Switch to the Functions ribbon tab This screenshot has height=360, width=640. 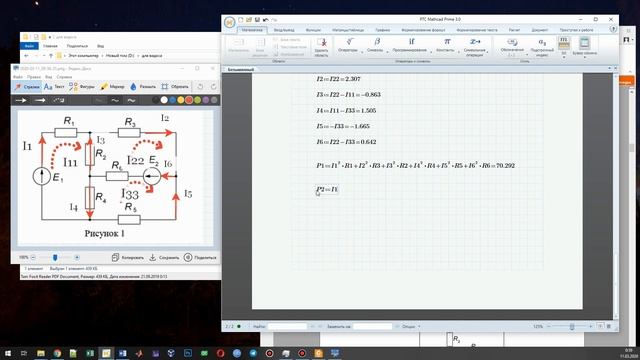coord(313,30)
